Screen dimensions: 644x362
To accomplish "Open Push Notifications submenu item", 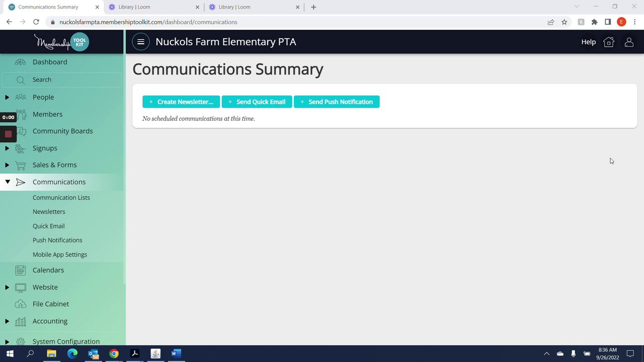I will pyautogui.click(x=57, y=240).
